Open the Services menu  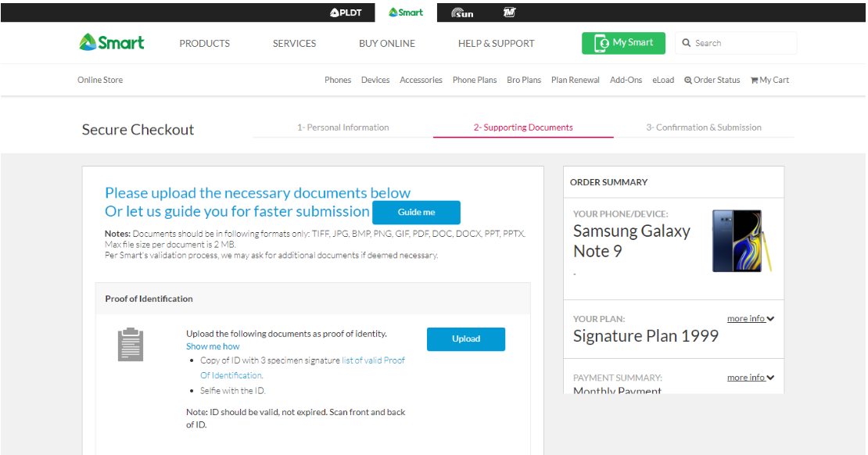tap(294, 43)
